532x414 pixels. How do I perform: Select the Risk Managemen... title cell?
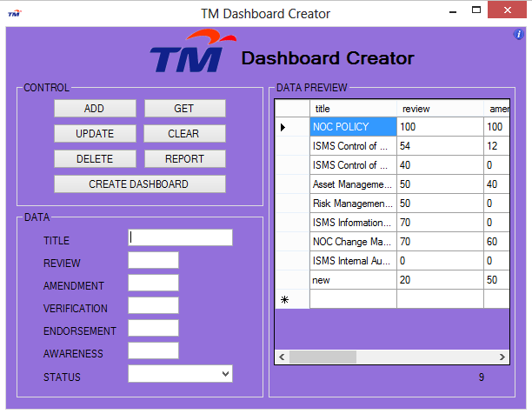click(353, 204)
